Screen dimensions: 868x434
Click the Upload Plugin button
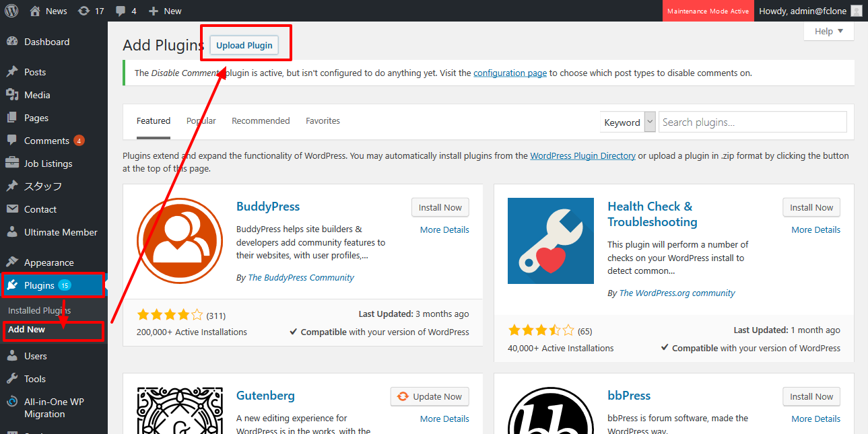pyautogui.click(x=244, y=45)
